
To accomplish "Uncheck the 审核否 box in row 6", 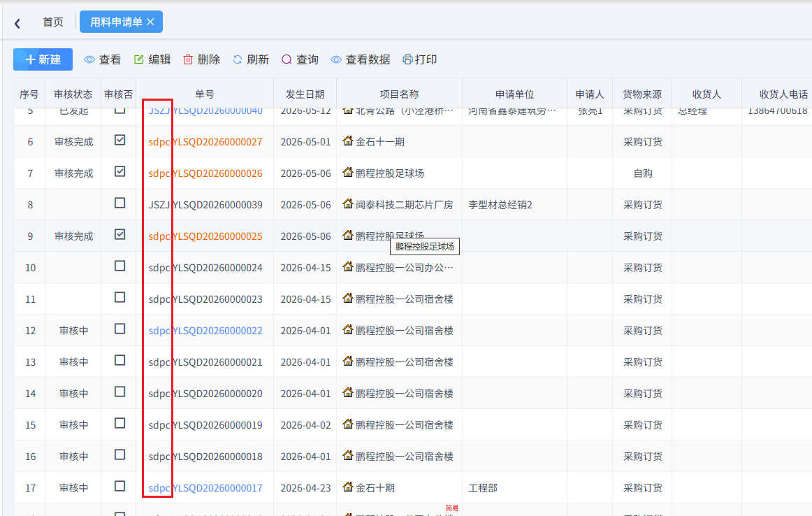I will (x=119, y=140).
